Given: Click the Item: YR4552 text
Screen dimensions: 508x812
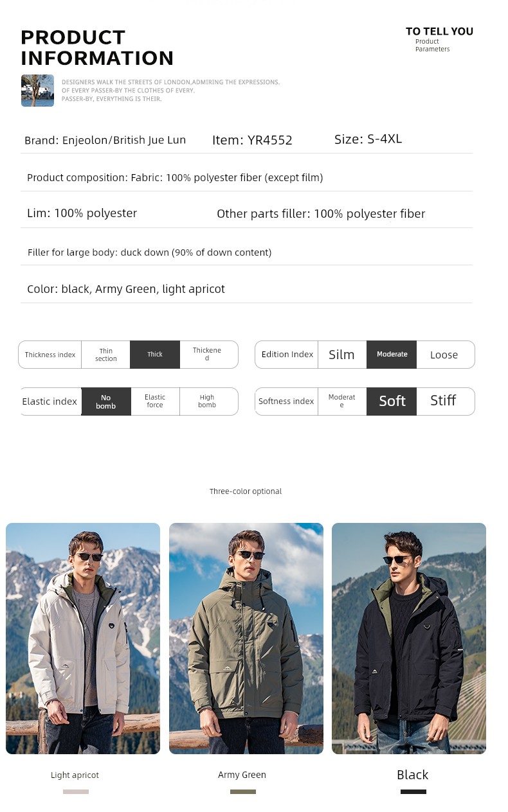Looking at the screenshot, I should click(x=252, y=140).
